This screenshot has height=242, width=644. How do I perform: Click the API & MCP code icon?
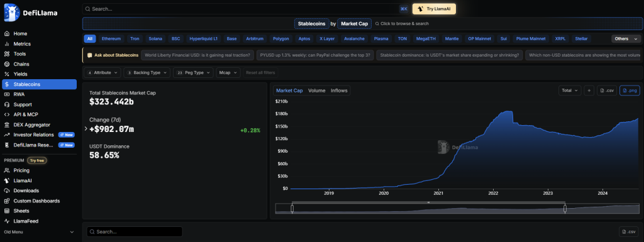point(6,114)
